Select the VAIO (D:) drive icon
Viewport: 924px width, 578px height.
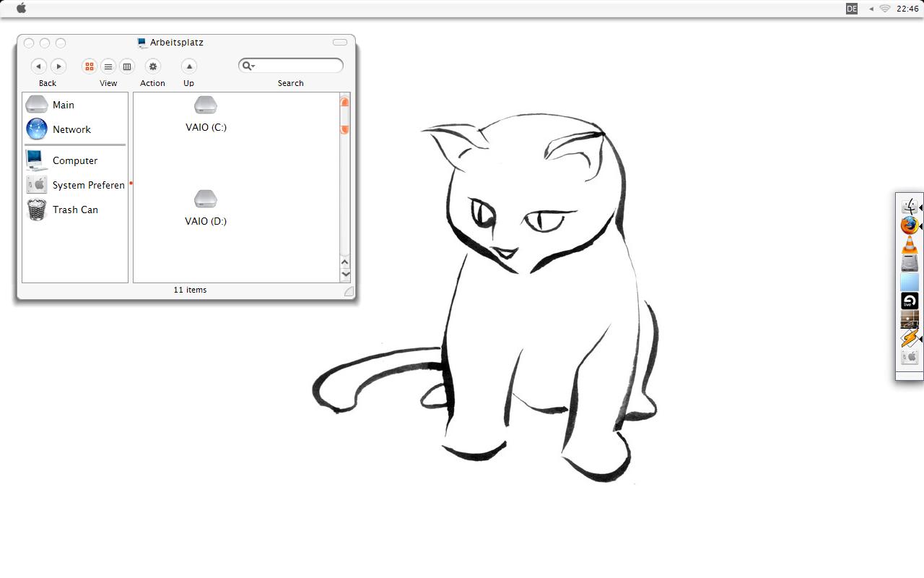click(206, 199)
